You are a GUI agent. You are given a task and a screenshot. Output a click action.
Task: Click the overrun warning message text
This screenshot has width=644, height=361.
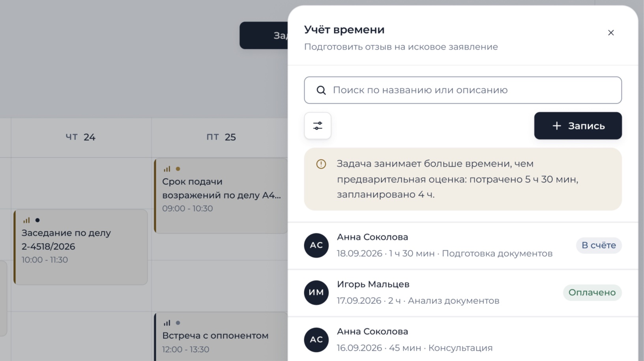(457, 179)
